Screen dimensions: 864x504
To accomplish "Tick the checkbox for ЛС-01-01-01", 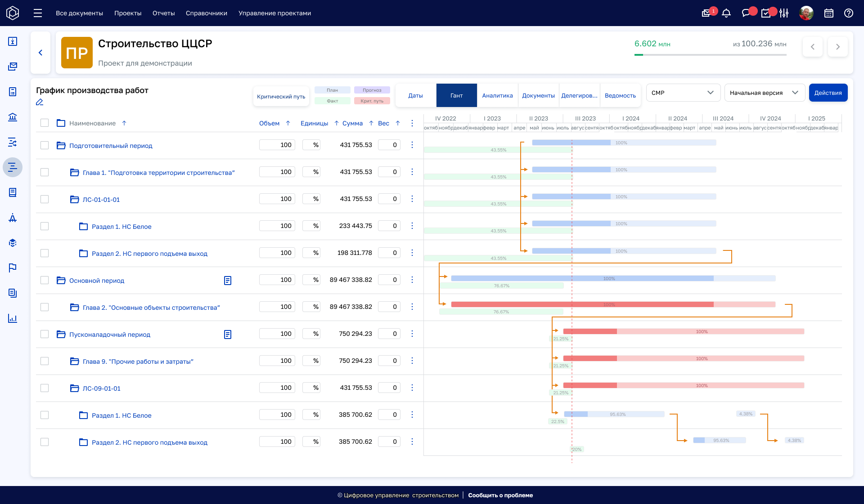I will tap(45, 199).
